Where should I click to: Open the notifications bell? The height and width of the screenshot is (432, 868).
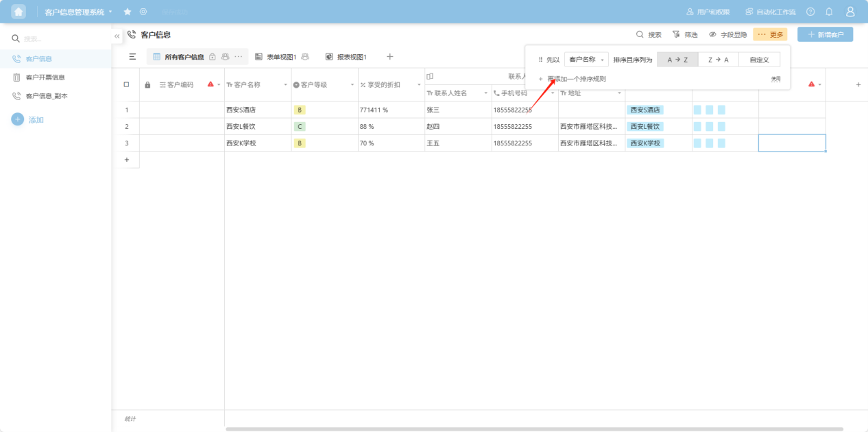[x=829, y=12]
